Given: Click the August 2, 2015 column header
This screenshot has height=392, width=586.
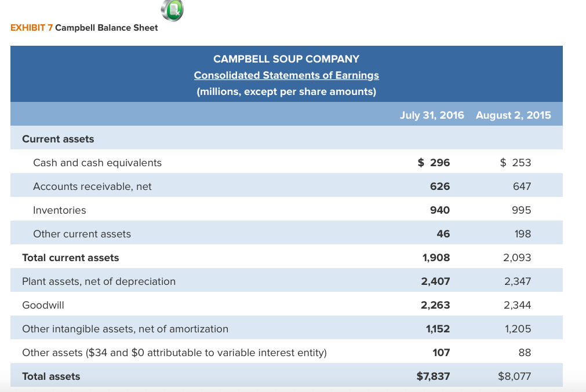Looking at the screenshot, I should pyautogui.click(x=512, y=115).
